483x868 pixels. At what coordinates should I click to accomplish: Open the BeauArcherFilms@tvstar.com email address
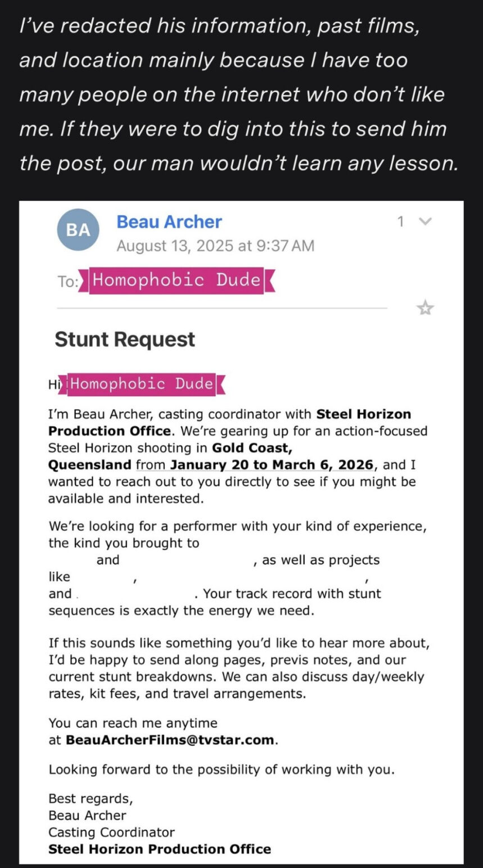point(171,740)
